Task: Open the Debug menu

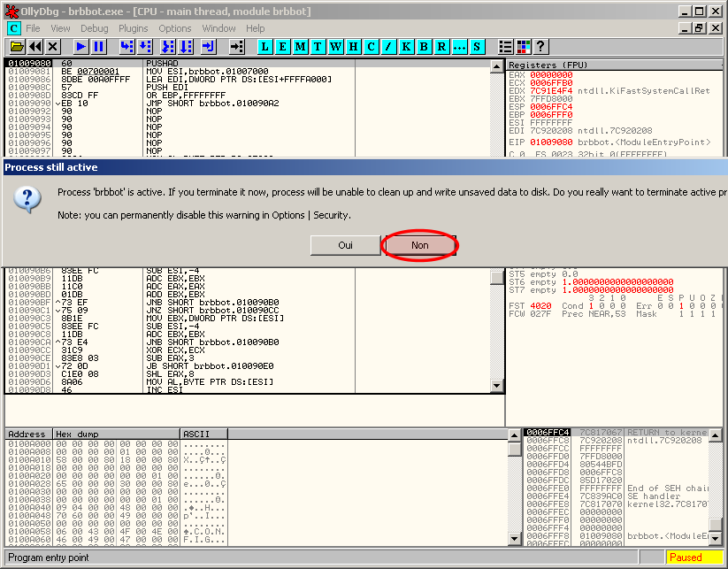Action: pos(94,28)
